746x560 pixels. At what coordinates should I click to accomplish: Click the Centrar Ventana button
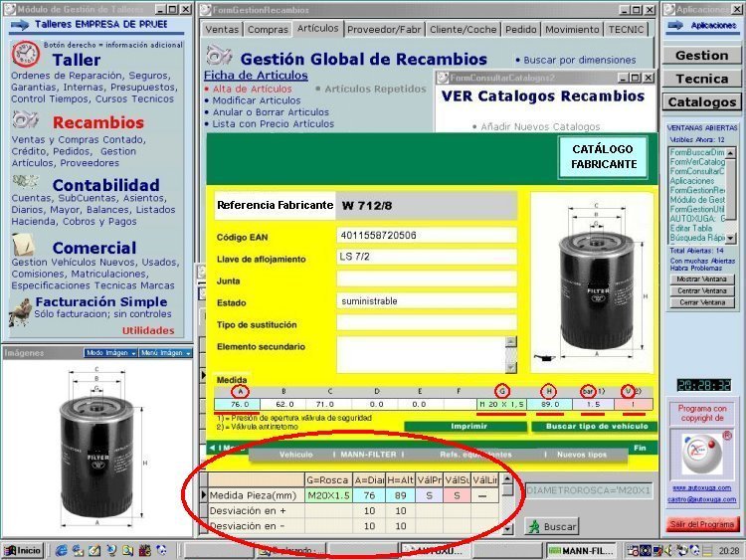(702, 290)
